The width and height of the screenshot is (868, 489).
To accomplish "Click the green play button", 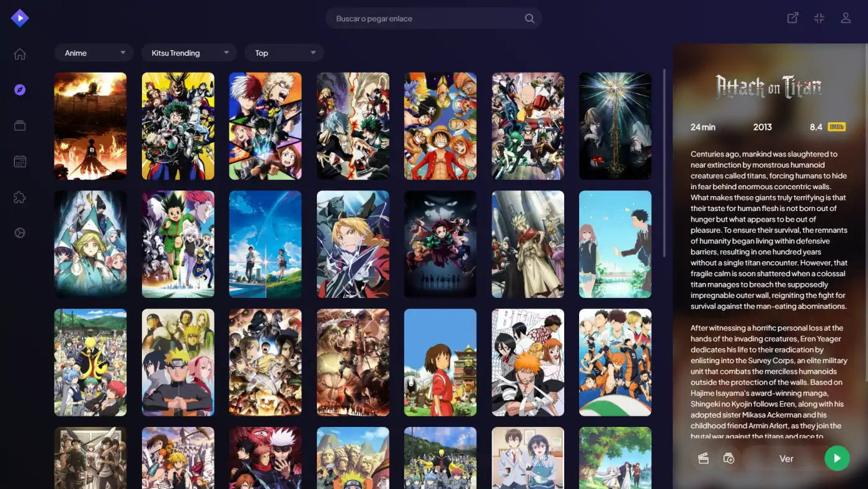I will pyautogui.click(x=837, y=459).
